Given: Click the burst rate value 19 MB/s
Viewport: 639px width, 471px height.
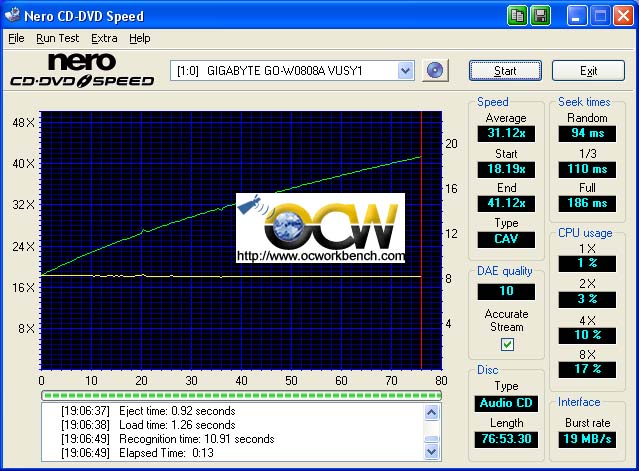Looking at the screenshot, I should click(587, 439).
